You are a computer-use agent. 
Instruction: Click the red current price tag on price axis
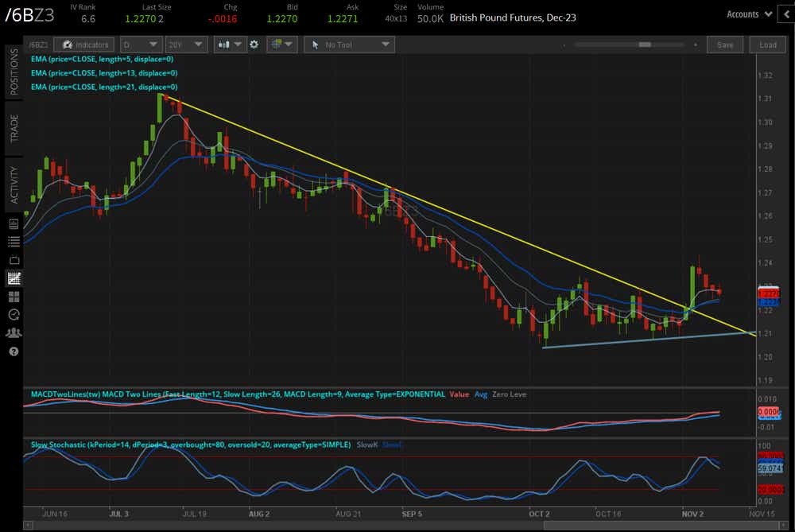[769, 293]
